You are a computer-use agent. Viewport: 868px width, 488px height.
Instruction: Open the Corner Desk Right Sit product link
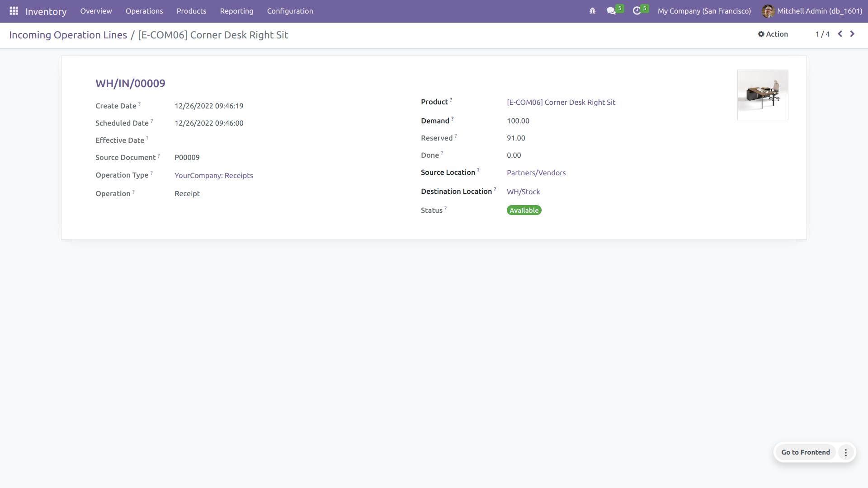pos(561,102)
